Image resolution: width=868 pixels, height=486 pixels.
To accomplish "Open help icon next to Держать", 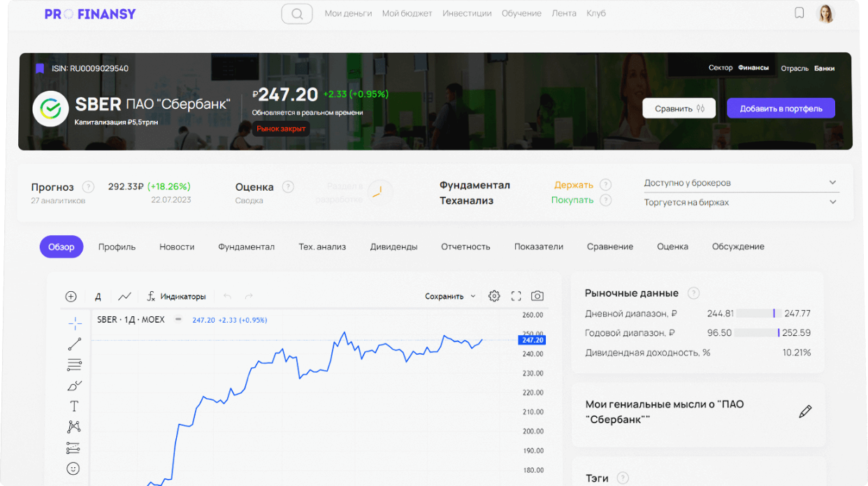I will 605,185.
